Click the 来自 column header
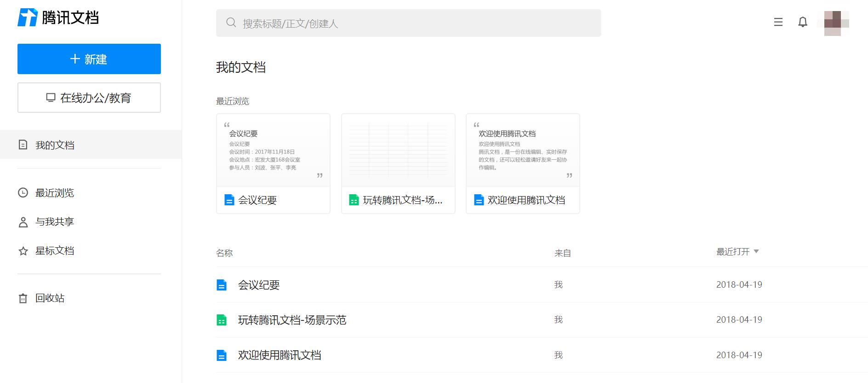This screenshot has height=383, width=868. coord(563,253)
